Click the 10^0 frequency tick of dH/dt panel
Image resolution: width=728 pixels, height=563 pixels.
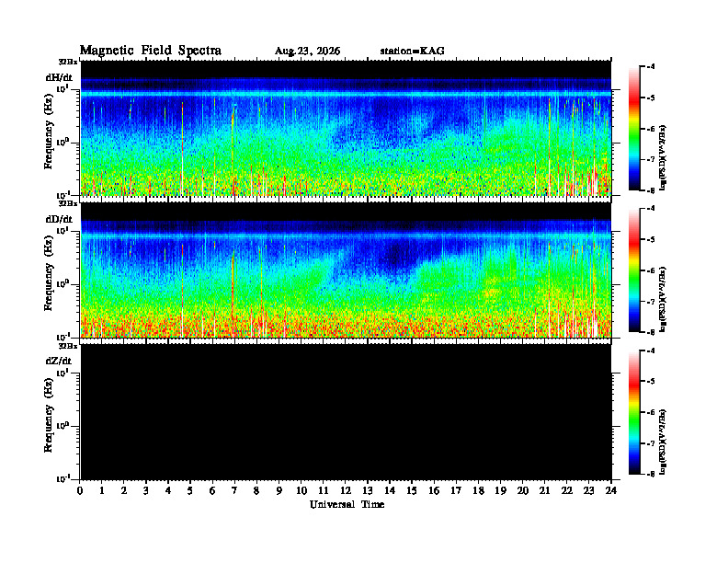coord(63,143)
